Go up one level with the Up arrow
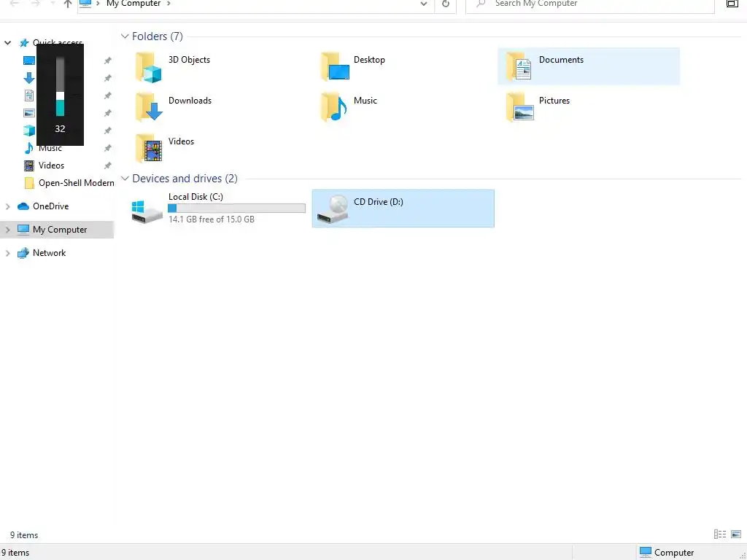 click(x=68, y=4)
